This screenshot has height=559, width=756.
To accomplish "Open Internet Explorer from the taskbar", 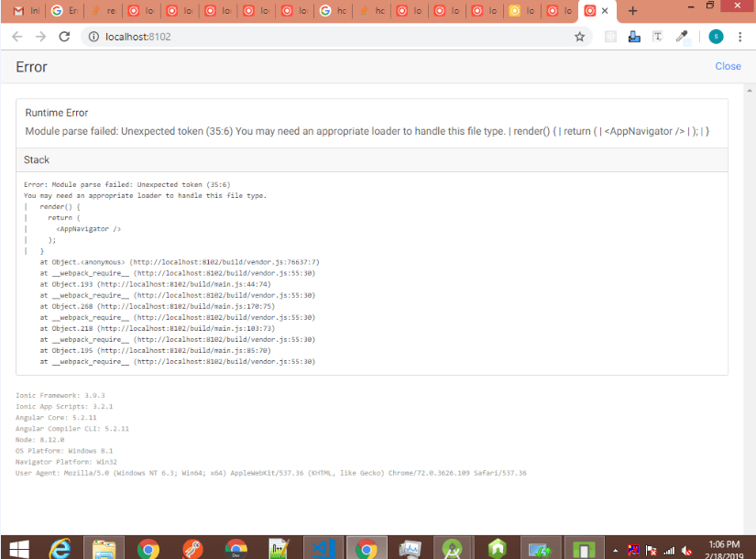I will (x=60, y=547).
